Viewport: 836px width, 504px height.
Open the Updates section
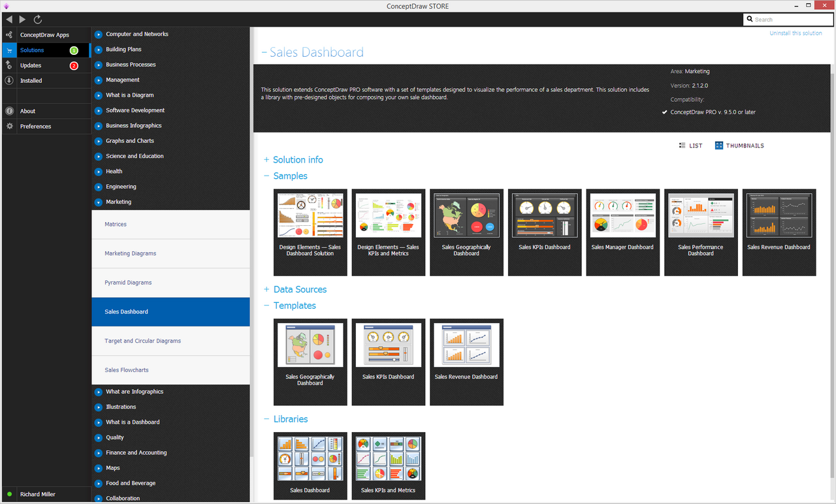(x=46, y=65)
